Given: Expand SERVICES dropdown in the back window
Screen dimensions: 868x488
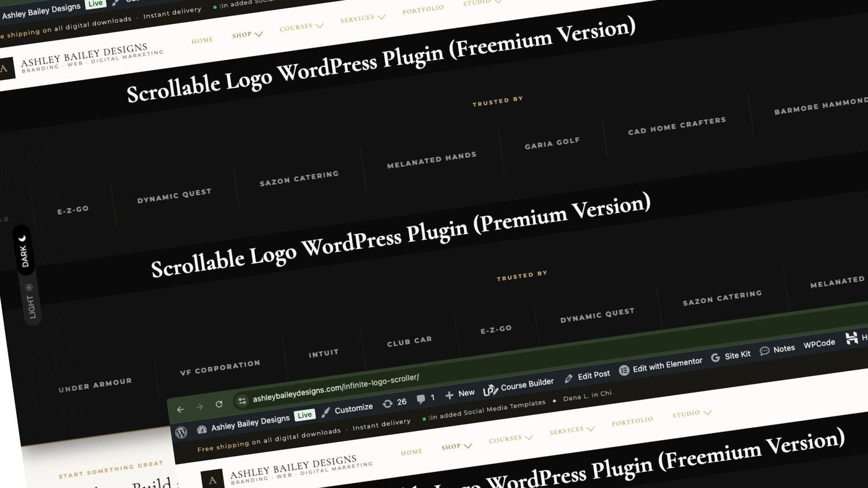Looking at the screenshot, I should (363, 18).
